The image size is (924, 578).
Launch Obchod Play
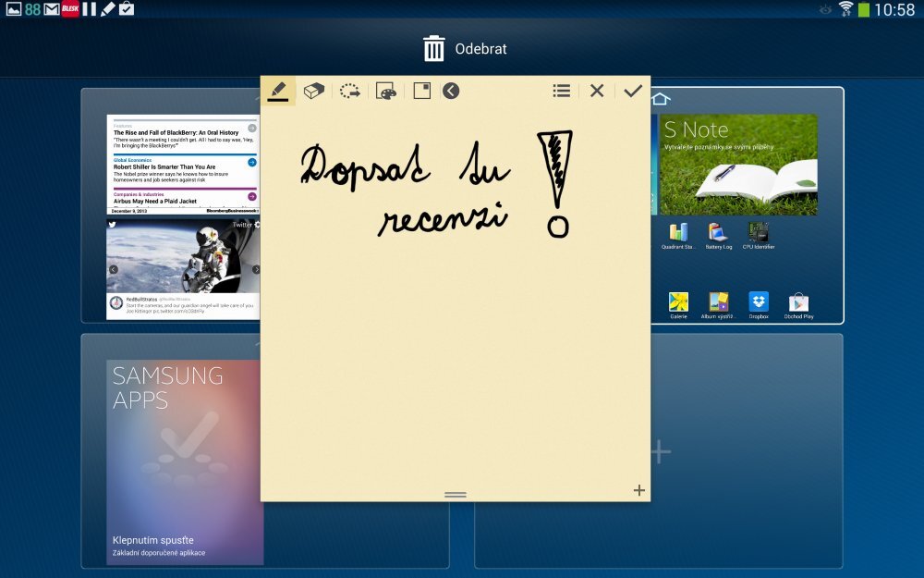[798, 301]
